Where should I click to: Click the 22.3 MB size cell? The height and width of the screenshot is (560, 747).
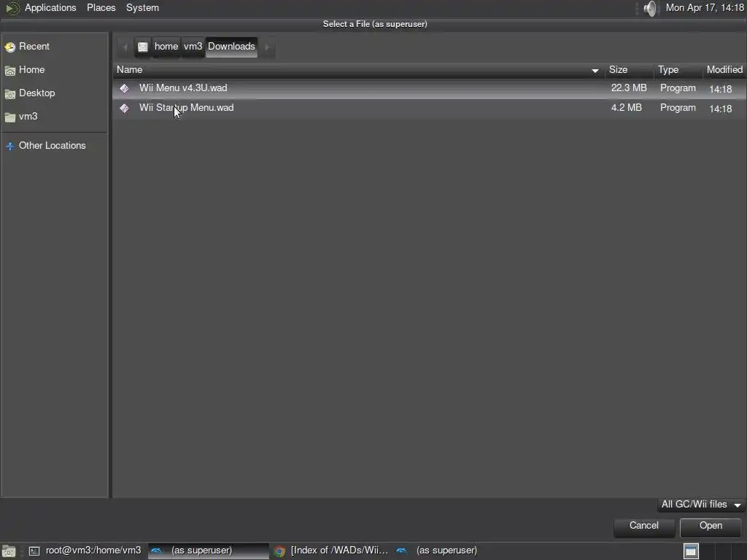629,88
